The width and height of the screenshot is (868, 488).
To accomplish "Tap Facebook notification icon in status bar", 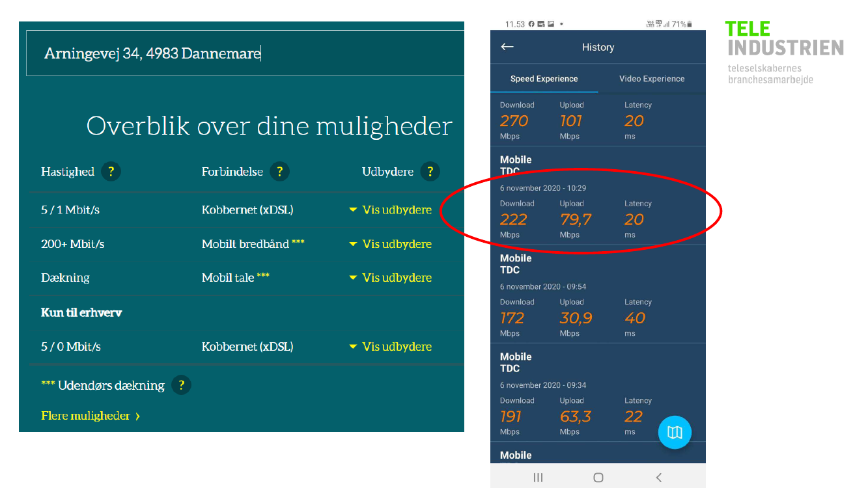I will click(531, 24).
